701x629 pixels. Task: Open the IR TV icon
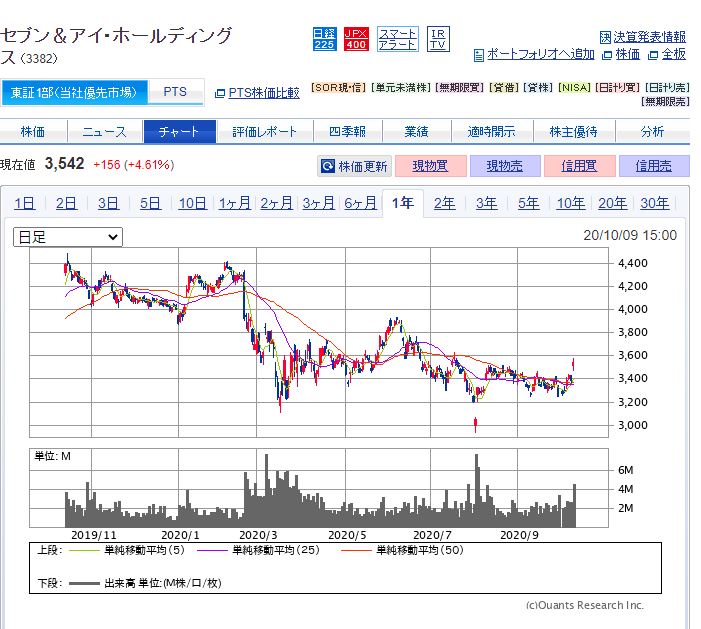(x=438, y=39)
